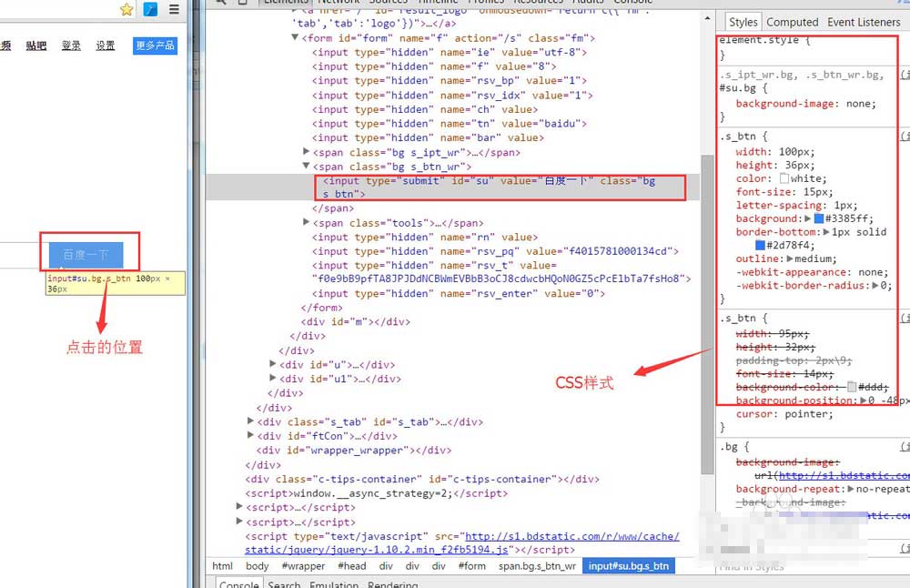Image resolution: width=910 pixels, height=588 pixels.
Task: Select #form in the breadcrumb bar
Action: (x=471, y=566)
